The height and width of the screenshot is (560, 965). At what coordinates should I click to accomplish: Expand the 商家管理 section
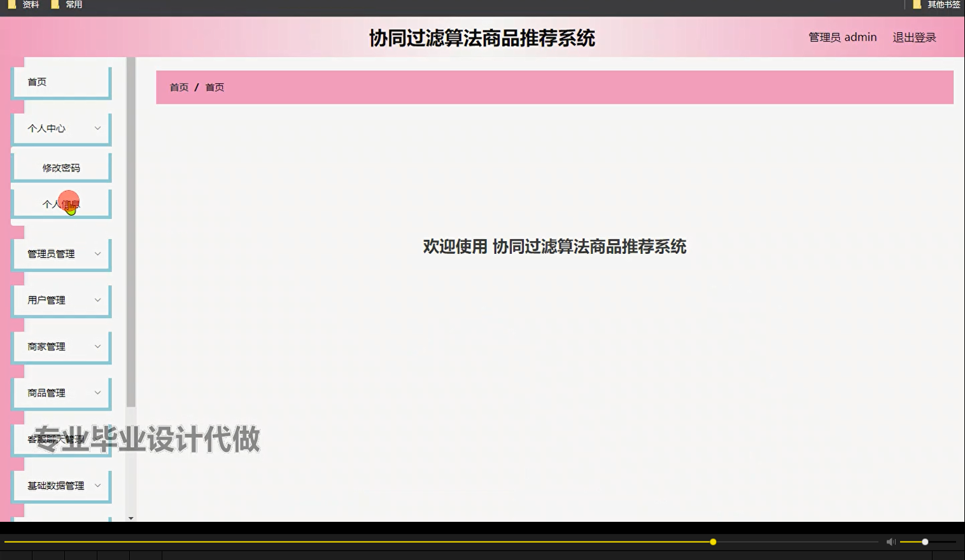click(x=61, y=346)
